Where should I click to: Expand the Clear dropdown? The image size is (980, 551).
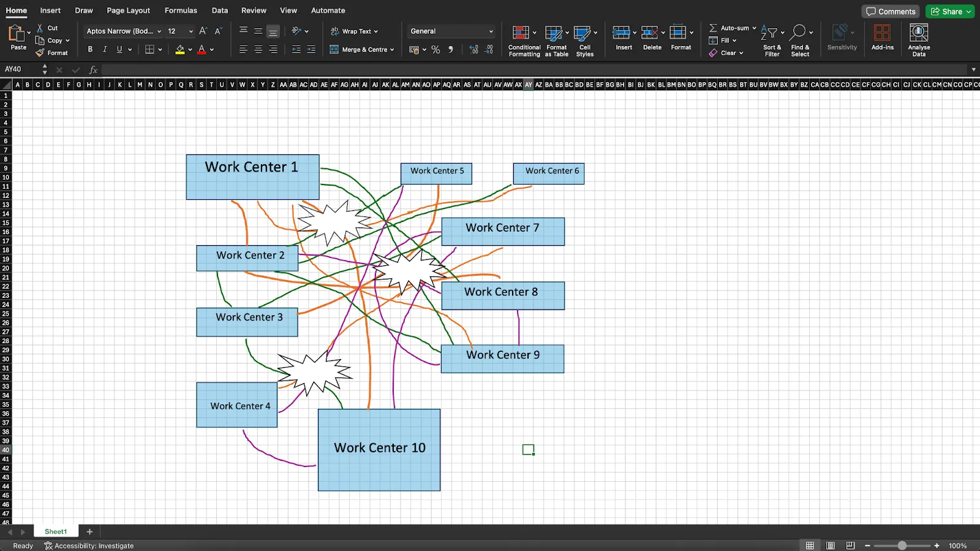pos(741,53)
